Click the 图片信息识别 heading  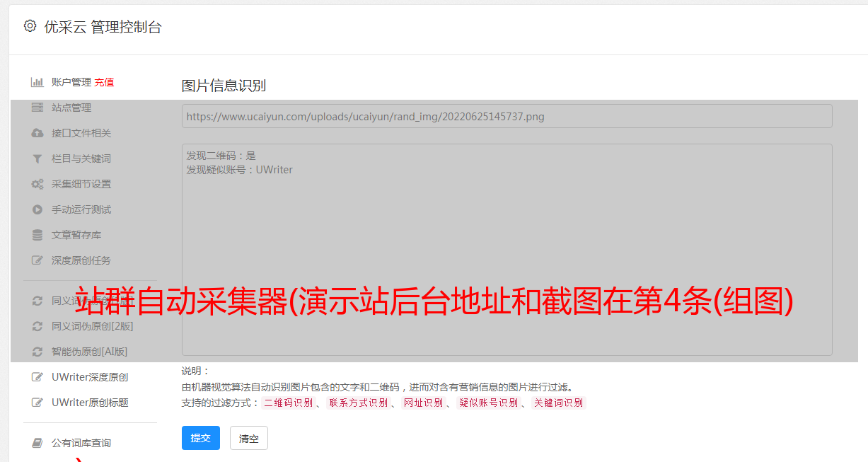click(224, 86)
